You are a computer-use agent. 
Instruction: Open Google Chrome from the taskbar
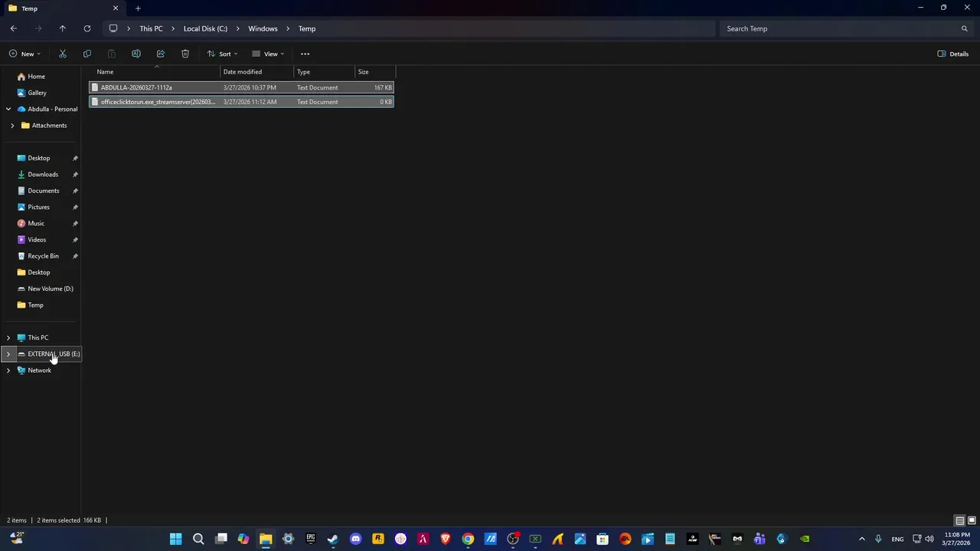[x=468, y=539]
